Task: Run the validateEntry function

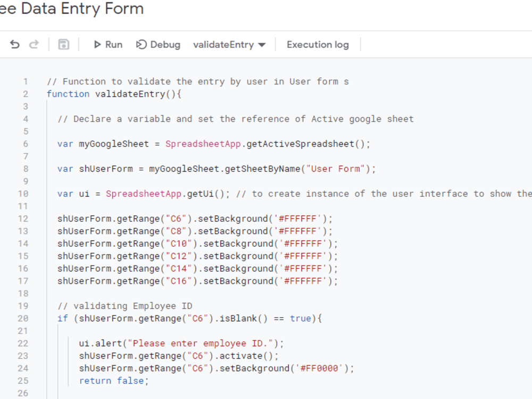Action: [x=108, y=45]
